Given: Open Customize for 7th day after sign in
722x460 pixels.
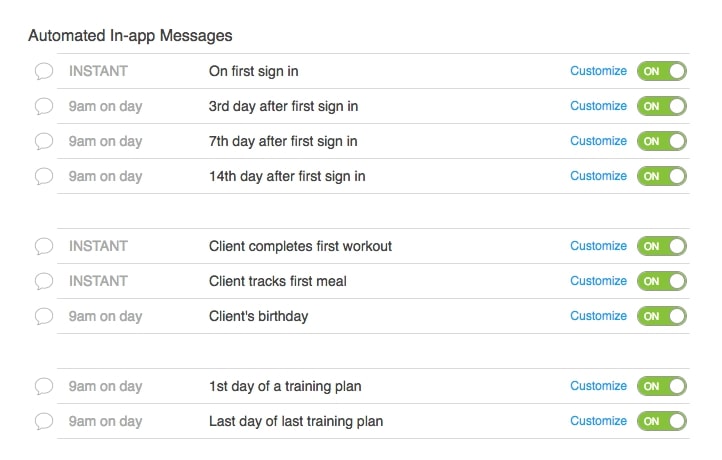Looking at the screenshot, I should pyautogui.click(x=598, y=141).
